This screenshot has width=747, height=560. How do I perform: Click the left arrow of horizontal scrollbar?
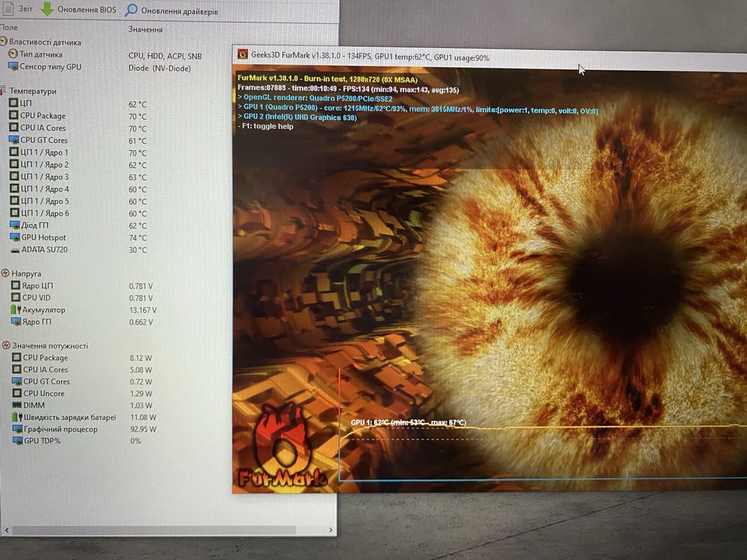6,529
